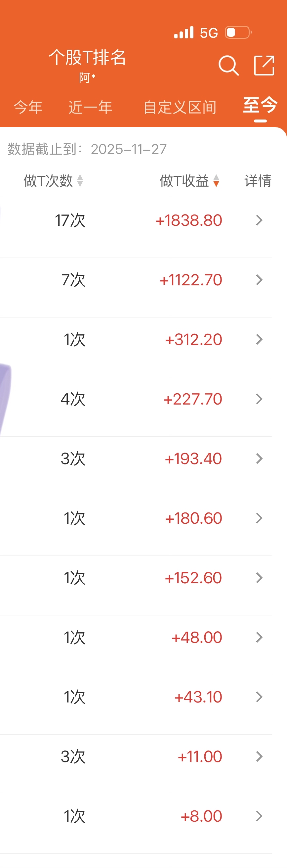Toggle sort arrows beside 做T收益

216,181
